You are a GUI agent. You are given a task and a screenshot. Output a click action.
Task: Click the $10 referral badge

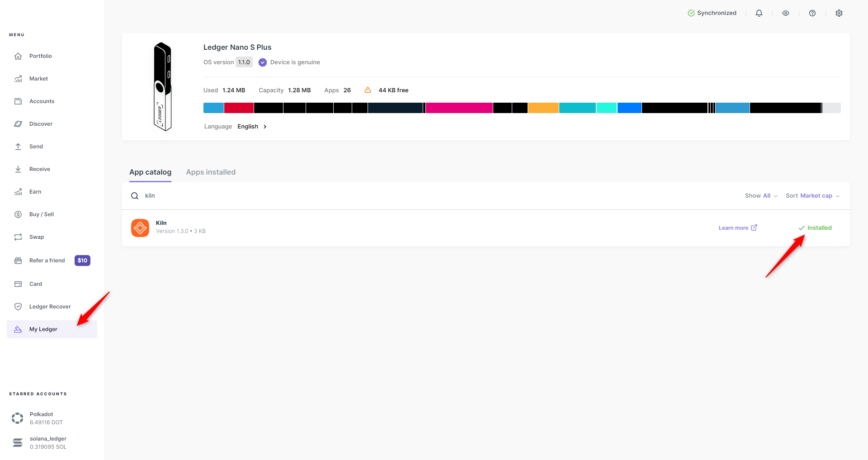click(82, 261)
